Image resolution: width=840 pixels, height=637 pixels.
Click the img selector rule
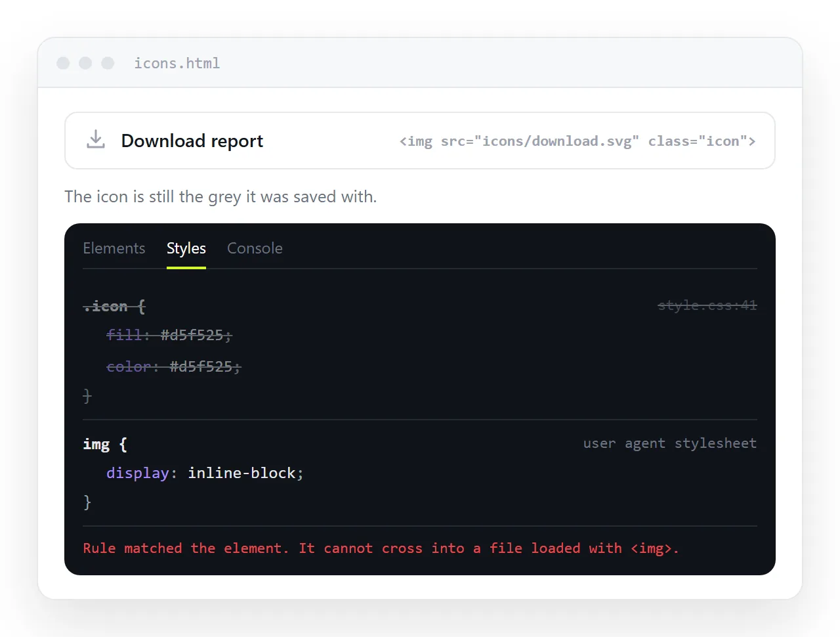tap(105, 445)
